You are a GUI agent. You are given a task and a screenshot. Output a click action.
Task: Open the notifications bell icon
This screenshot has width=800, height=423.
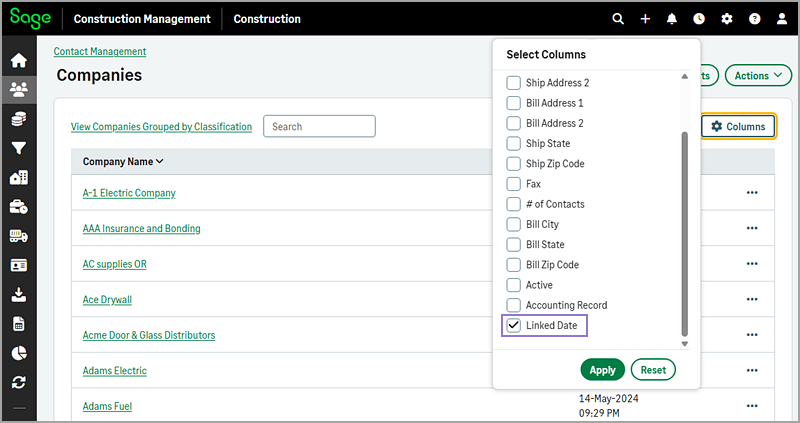[x=672, y=19]
